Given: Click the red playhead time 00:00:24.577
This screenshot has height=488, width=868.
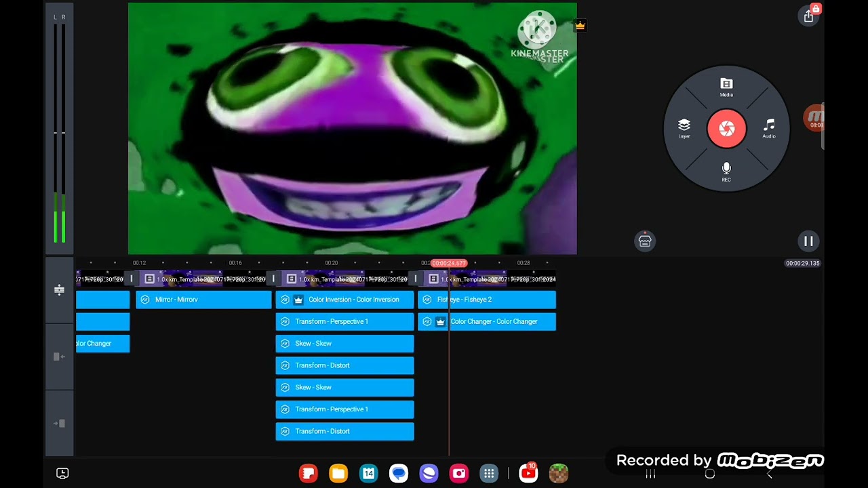Looking at the screenshot, I should (449, 263).
